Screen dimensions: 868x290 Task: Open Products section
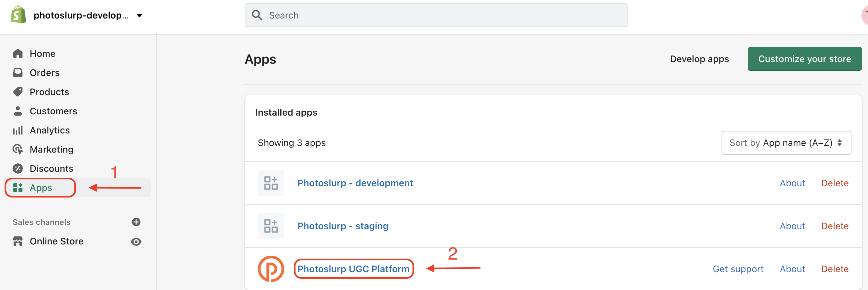point(49,92)
